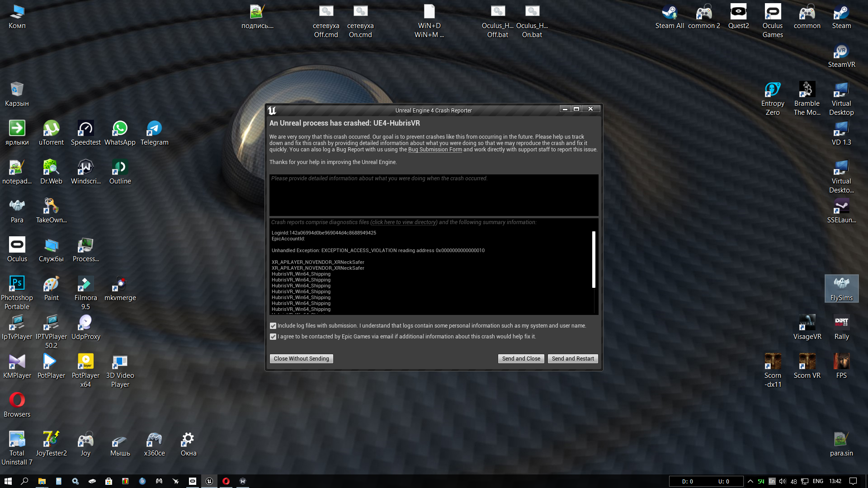
Task: Click the volume tray icon
Action: [x=783, y=481]
